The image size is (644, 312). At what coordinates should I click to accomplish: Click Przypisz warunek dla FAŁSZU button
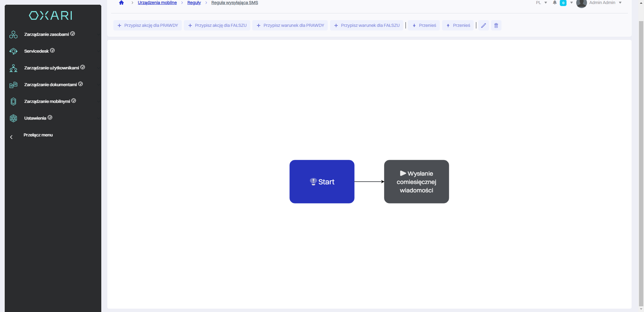tap(367, 25)
